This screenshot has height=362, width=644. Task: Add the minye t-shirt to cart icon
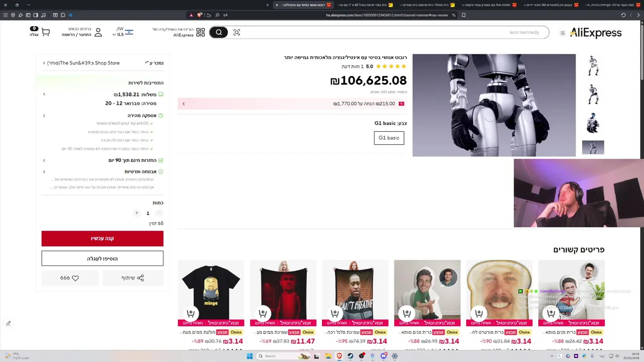click(191, 313)
